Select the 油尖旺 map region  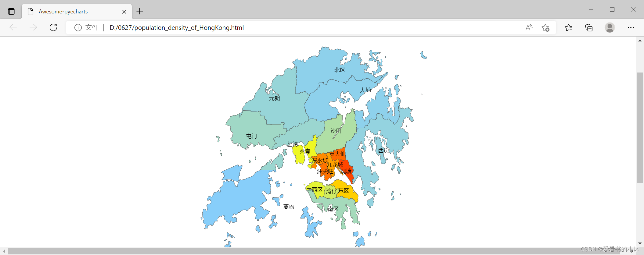coord(325,172)
